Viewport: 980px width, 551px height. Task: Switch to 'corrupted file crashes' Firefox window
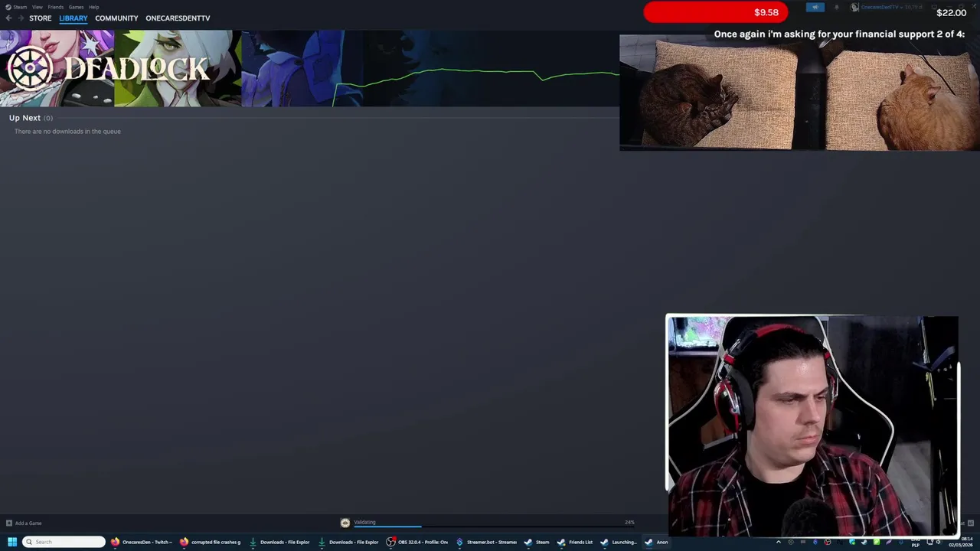(x=211, y=542)
